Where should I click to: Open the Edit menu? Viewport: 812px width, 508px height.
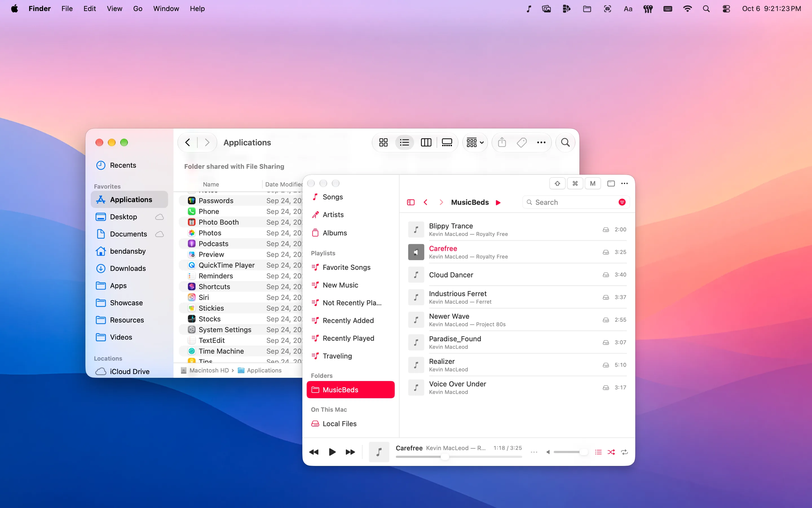[90, 9]
